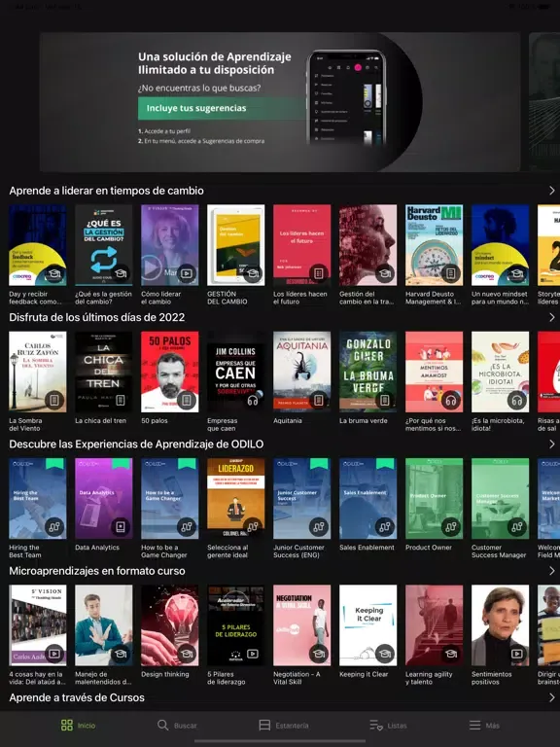Open 'Selecciona al gerente ideal' Liderazgo cover
The width and height of the screenshot is (560, 747).
[235, 498]
